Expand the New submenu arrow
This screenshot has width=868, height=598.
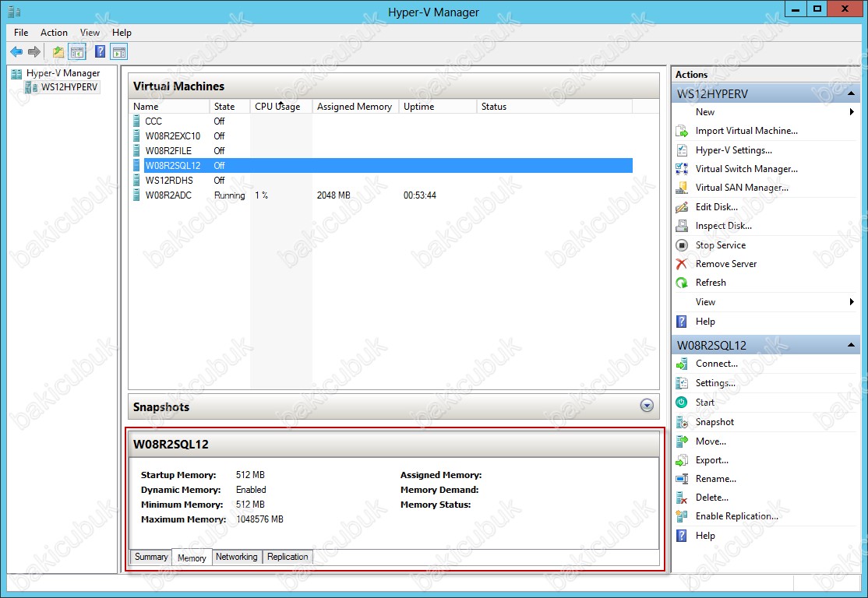pos(852,112)
